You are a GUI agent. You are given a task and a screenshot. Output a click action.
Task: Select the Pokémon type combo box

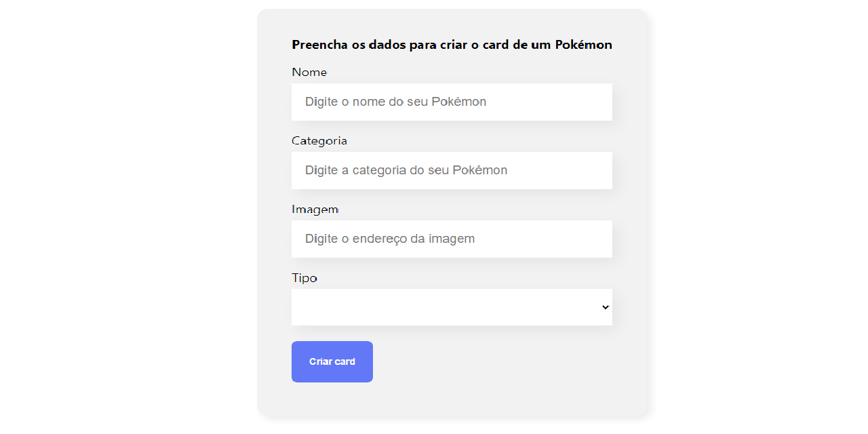click(452, 307)
